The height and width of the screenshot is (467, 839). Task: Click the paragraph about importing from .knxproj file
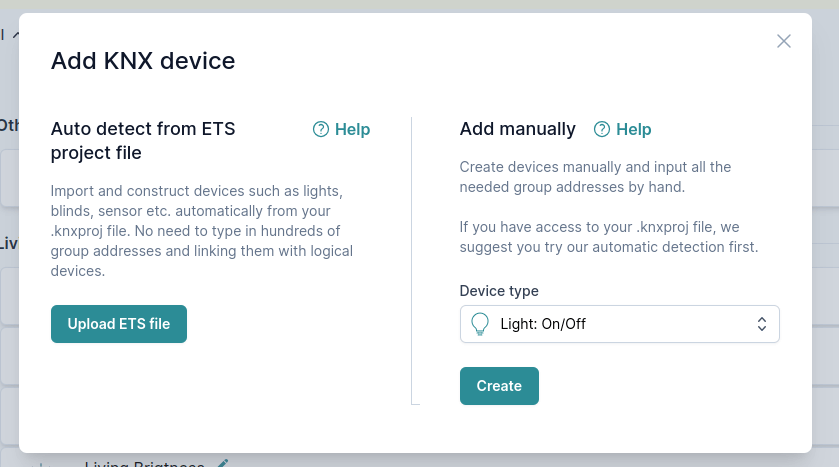pos(201,230)
